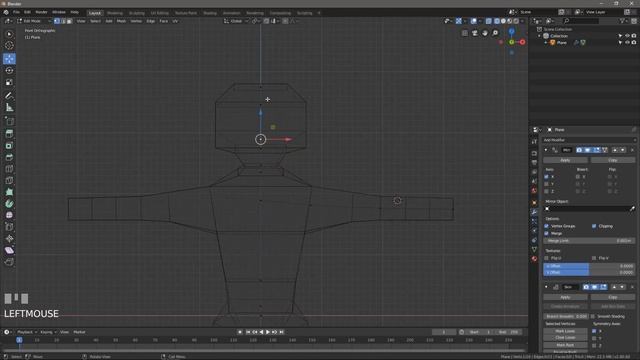The height and width of the screenshot is (360, 640).
Task: Open the Playback dropdown in timeline
Action: [x=27, y=332]
